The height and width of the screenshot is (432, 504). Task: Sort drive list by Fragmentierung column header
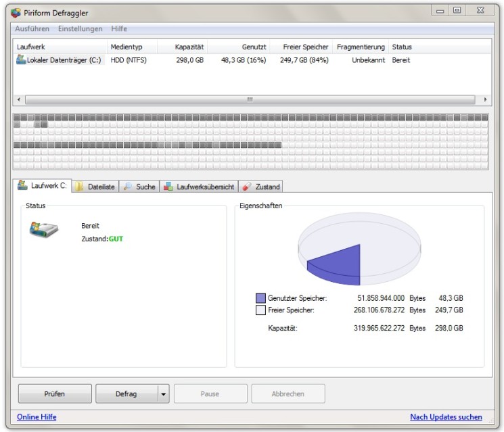tap(361, 47)
